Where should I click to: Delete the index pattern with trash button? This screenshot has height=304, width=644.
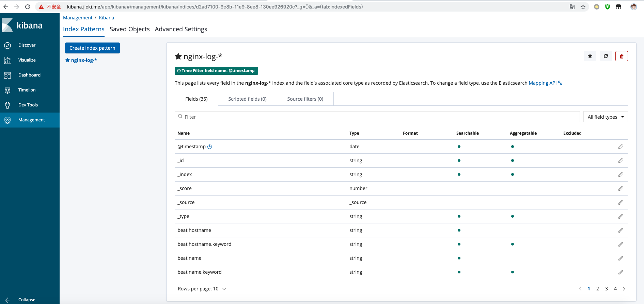tap(622, 56)
